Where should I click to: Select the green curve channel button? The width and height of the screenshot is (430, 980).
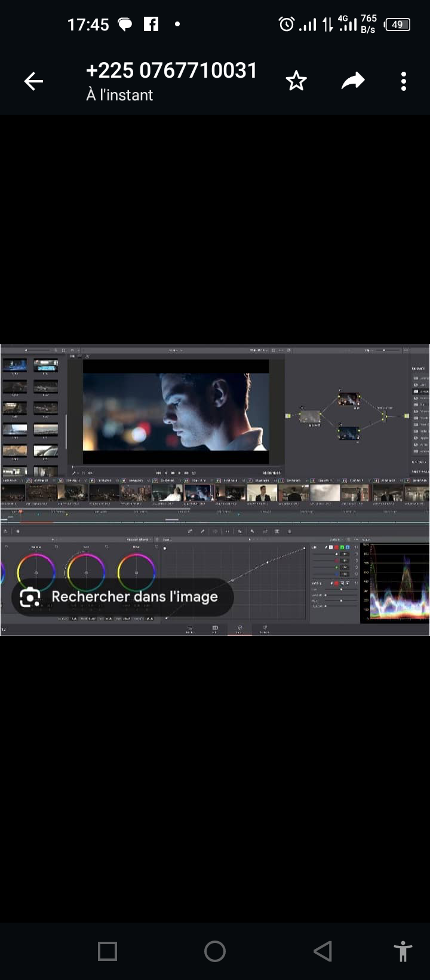pyautogui.click(x=342, y=547)
